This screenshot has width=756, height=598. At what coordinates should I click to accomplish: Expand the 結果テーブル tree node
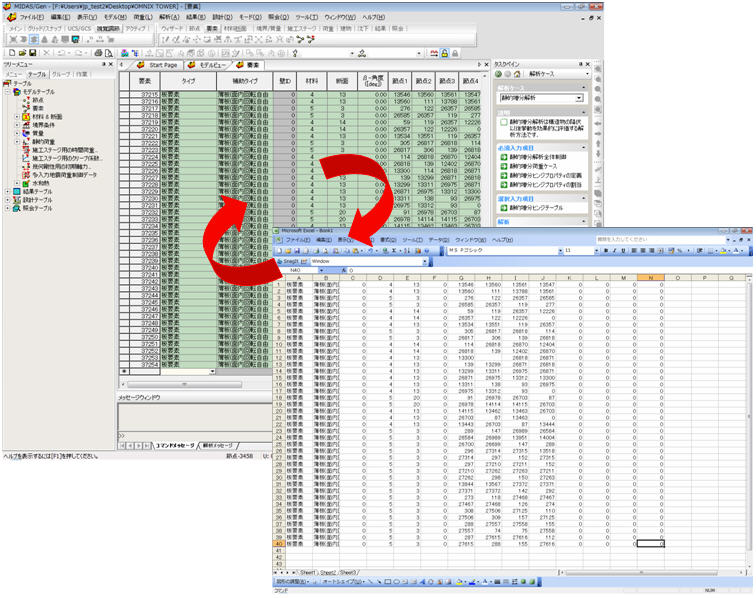pos(8,191)
